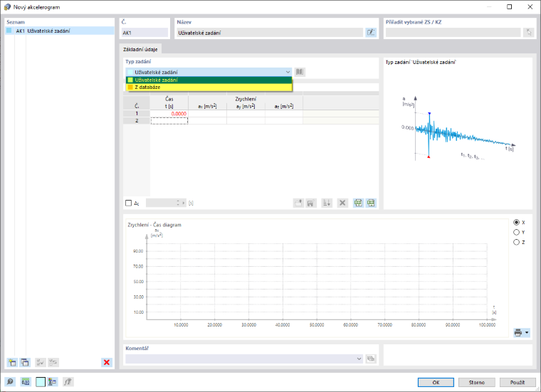Click the Excel export icon below table
Screen dimensions: 541x392
coord(358,203)
